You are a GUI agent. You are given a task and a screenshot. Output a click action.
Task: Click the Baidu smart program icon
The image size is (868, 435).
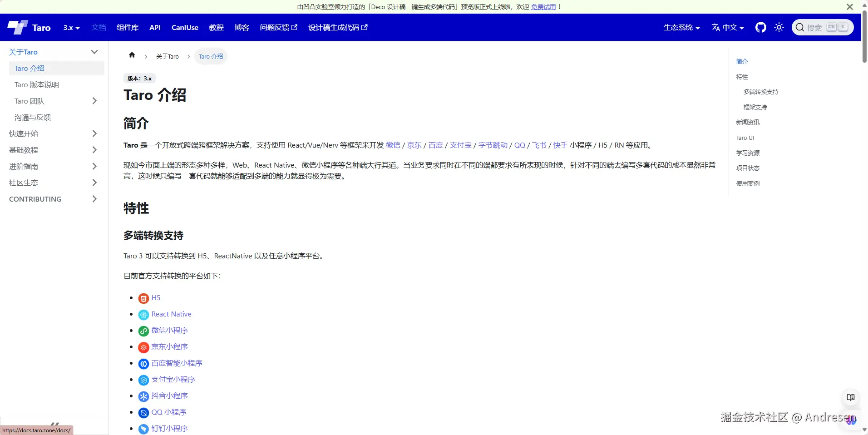(x=143, y=364)
